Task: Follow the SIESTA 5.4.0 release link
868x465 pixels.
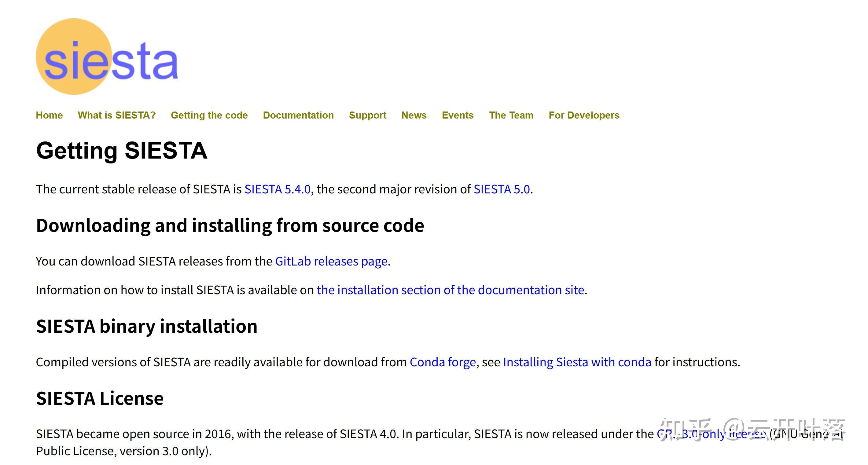Action: (x=277, y=189)
